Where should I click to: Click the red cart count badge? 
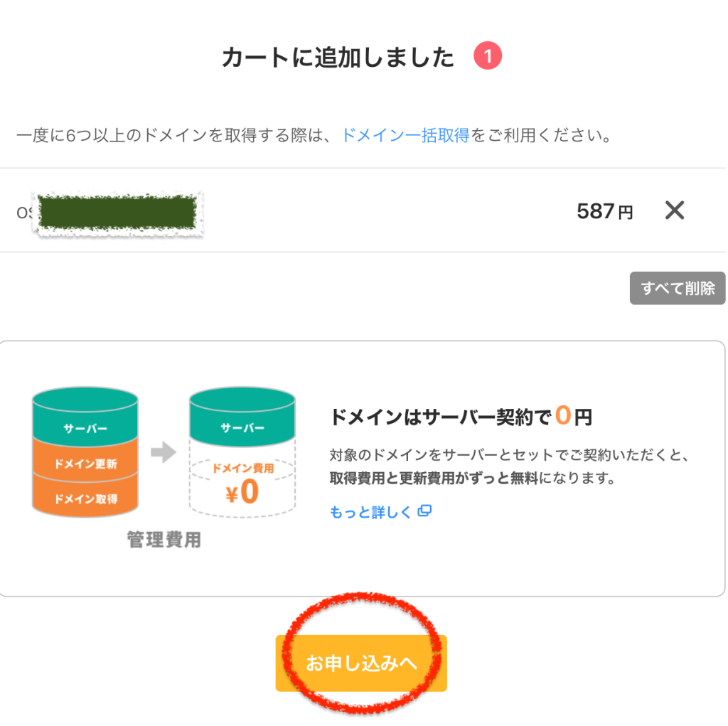[x=488, y=57]
